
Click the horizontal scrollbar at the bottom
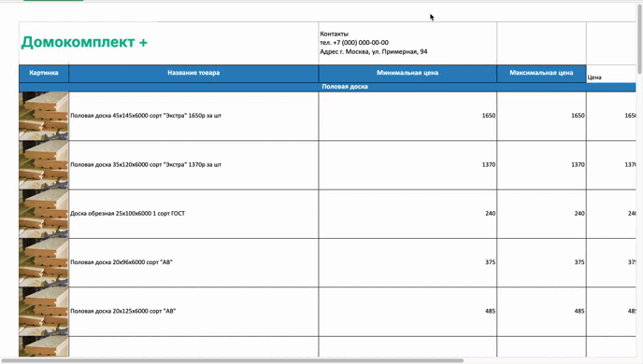(x=233, y=360)
